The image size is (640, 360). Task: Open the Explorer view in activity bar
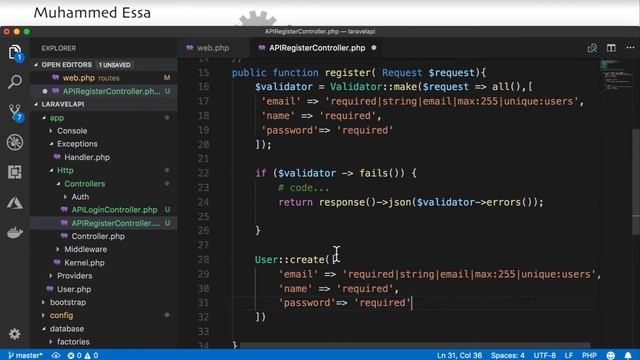pos(15,53)
